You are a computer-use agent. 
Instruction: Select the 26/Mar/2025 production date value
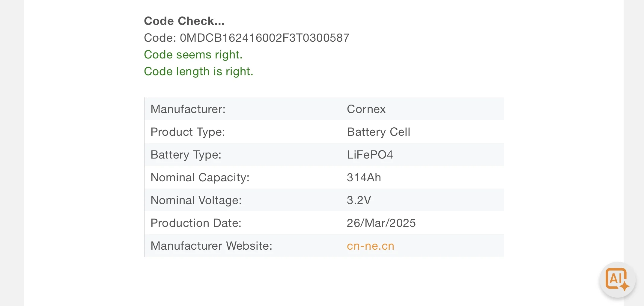tap(381, 223)
